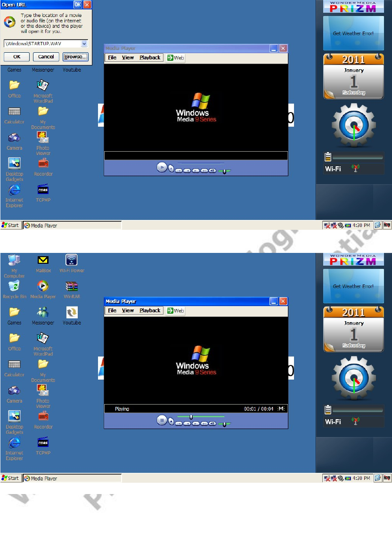Open Internet Explorer on the desktop with Open URL dialog
392x535 pixels.
point(14,195)
